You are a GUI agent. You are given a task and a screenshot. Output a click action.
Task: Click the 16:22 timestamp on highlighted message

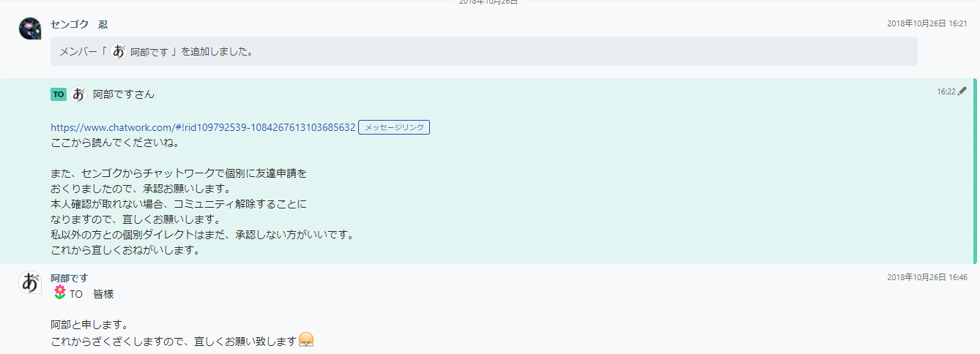946,92
